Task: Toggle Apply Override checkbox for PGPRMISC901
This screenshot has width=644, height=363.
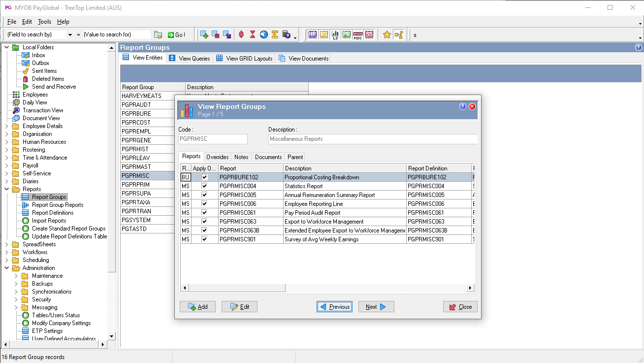Action: pos(204,239)
